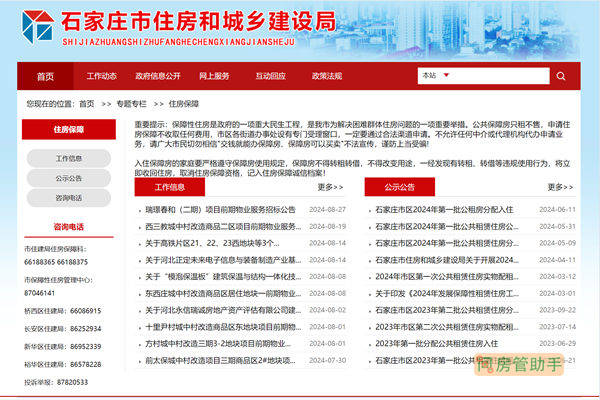The image size is (600, 400).
Task: Click the date 2024-08-27 in 工作信息 list
Action: [x=327, y=210]
